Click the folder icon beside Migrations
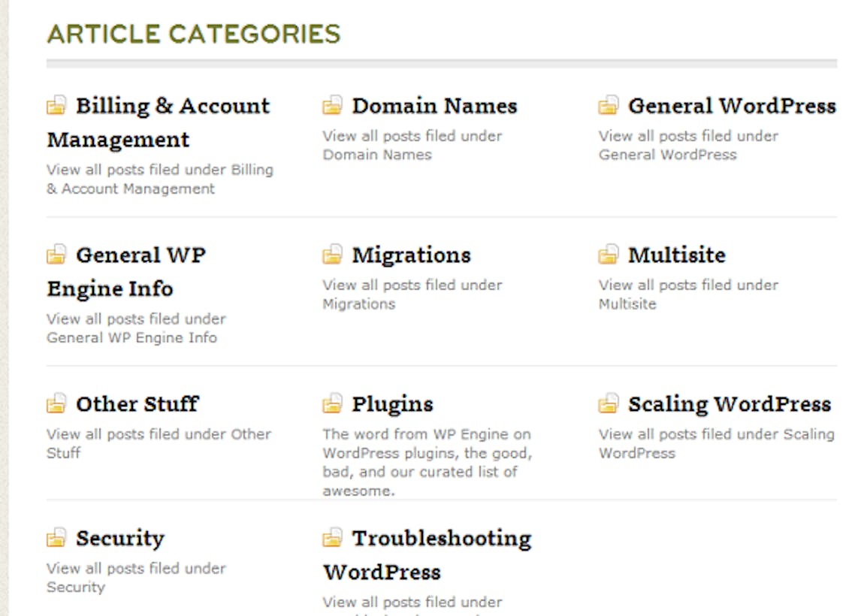 [332, 255]
